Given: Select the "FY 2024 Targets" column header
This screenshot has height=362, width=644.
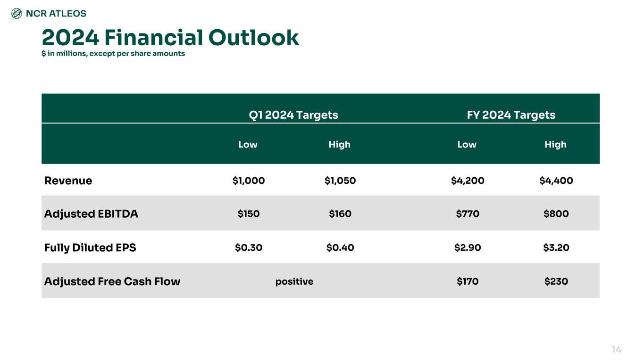Looking at the screenshot, I should click(511, 115).
